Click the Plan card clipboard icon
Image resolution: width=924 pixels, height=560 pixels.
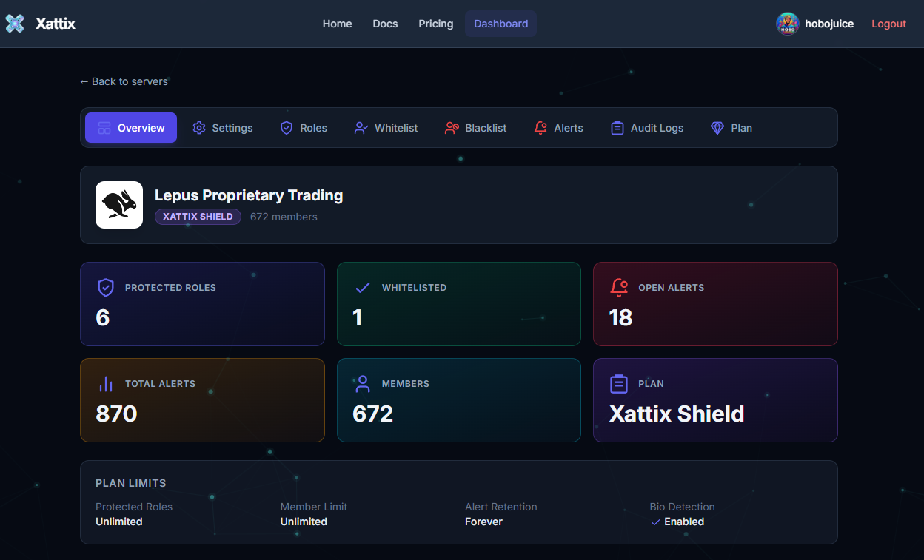619,383
